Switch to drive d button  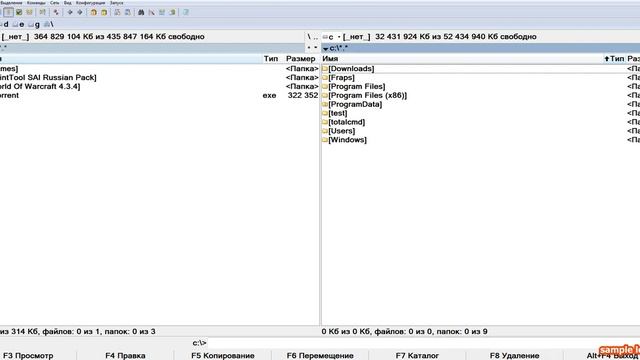[x=4, y=24]
